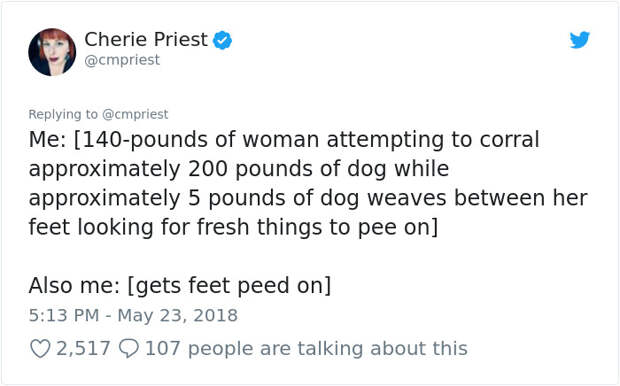The width and height of the screenshot is (620, 386).
Task: Click the May 23, 2018 date
Action: coord(178,315)
